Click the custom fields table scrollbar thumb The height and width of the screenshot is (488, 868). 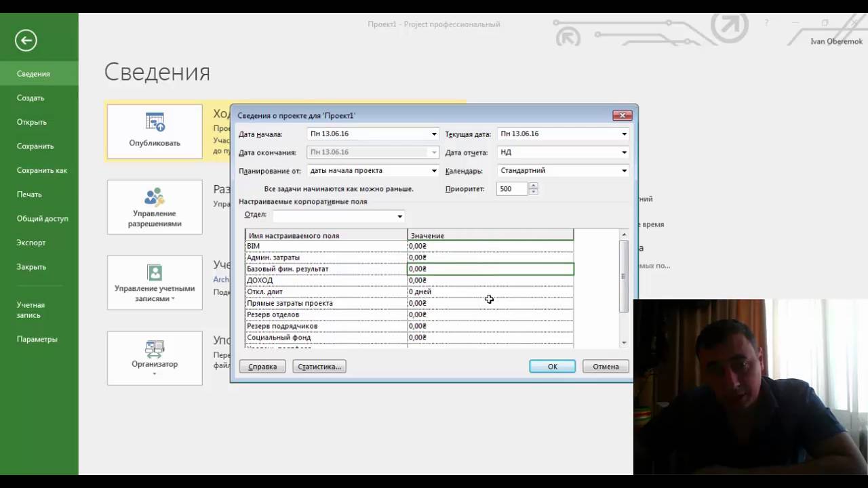pos(624,276)
